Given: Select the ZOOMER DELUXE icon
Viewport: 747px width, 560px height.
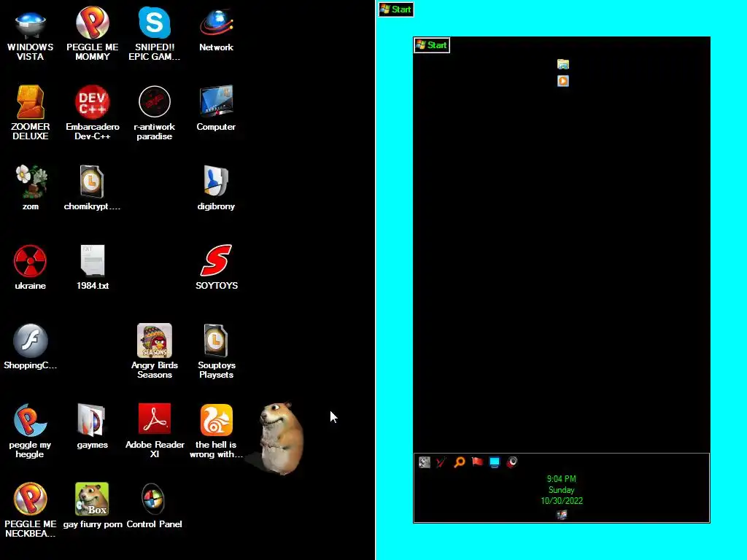Looking at the screenshot, I should (x=31, y=113).
